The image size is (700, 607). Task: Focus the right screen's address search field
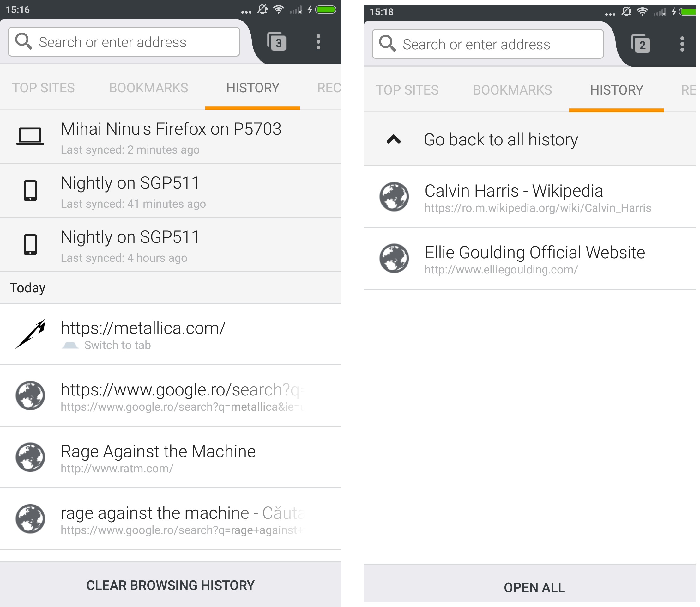(x=487, y=44)
